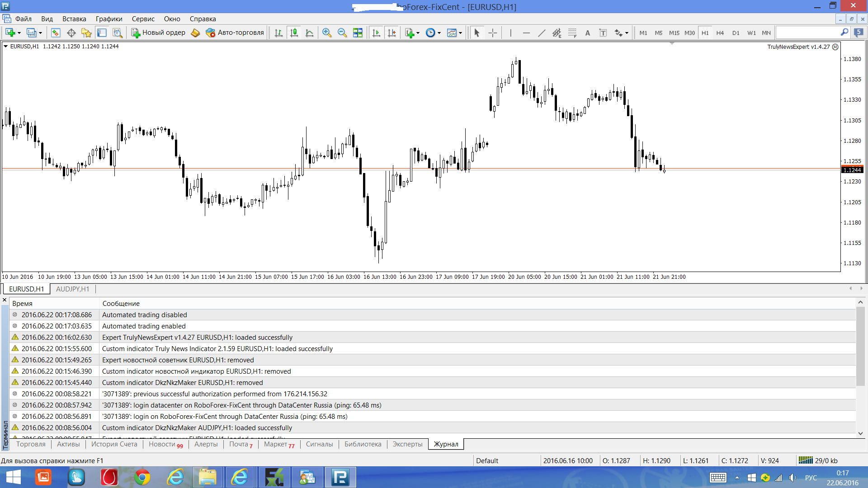Open the Графики menu
The width and height of the screenshot is (868, 488).
(109, 19)
